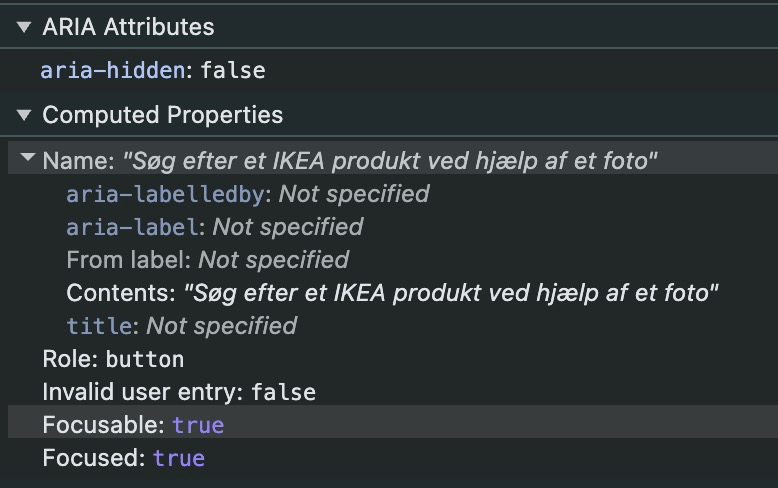
Task: Select the highlighted Focusable row
Action: click(x=393, y=425)
